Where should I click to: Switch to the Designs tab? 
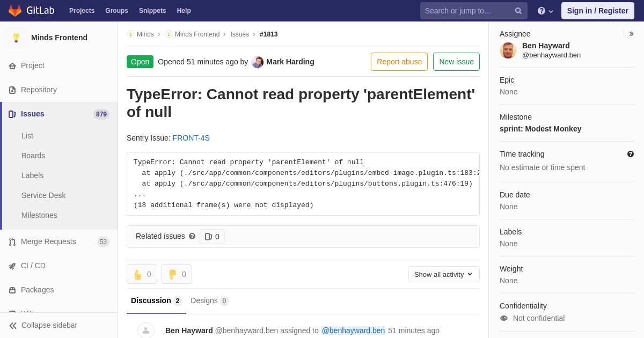coord(209,300)
